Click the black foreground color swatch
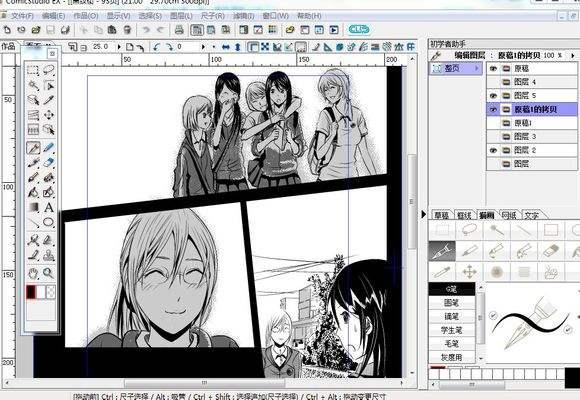 coord(31,292)
